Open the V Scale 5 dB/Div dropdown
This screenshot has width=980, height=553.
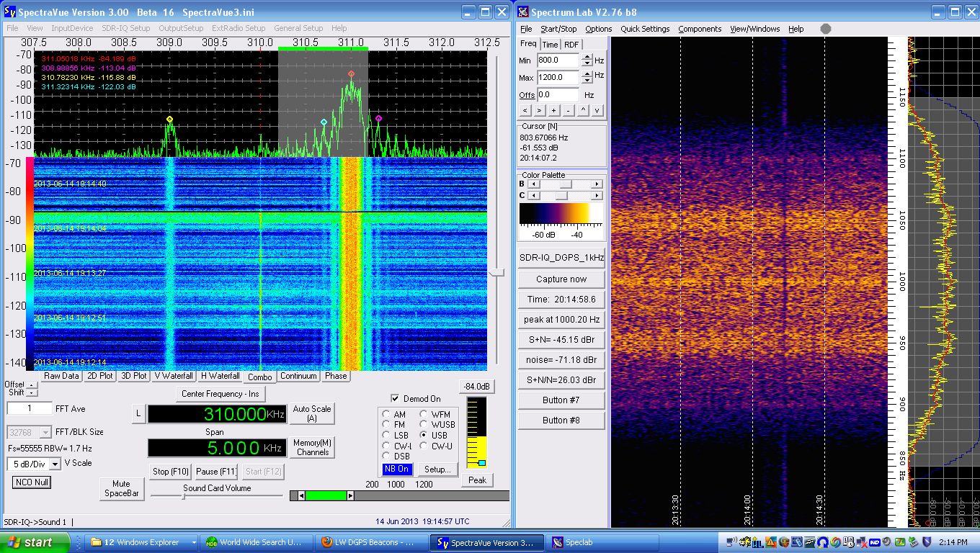click(55, 464)
